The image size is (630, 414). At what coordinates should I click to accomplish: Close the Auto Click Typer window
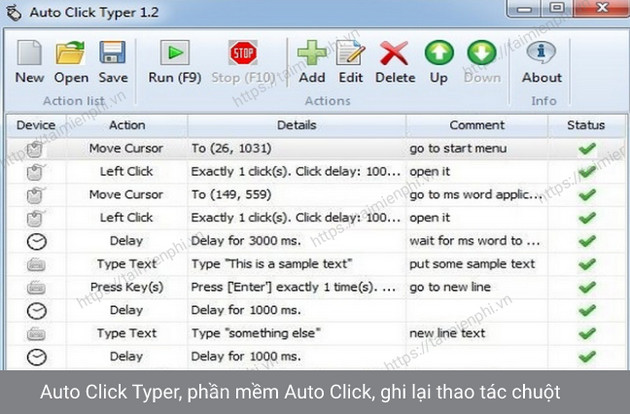click(x=601, y=9)
